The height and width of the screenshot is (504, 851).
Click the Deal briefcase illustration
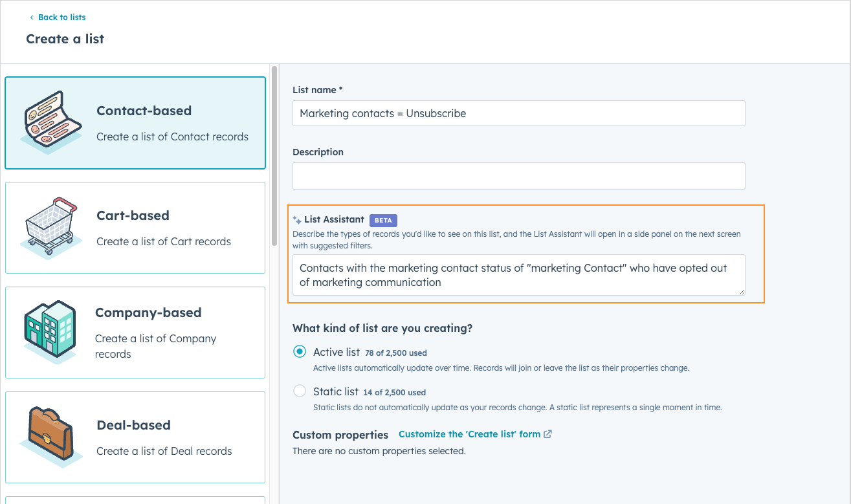click(51, 437)
